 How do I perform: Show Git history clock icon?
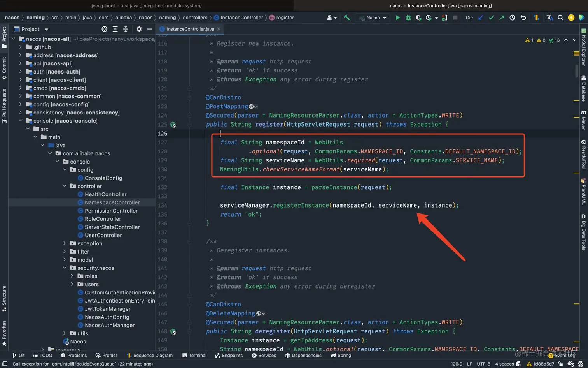click(512, 18)
